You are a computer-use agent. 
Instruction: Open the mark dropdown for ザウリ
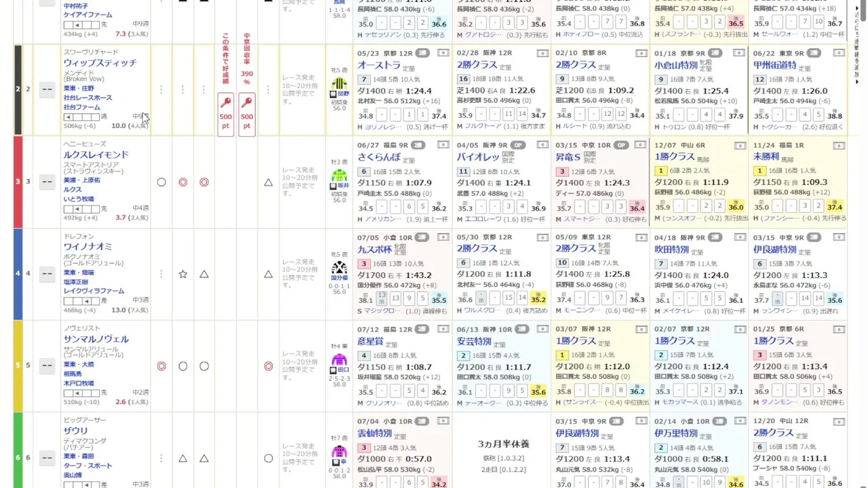click(x=47, y=457)
